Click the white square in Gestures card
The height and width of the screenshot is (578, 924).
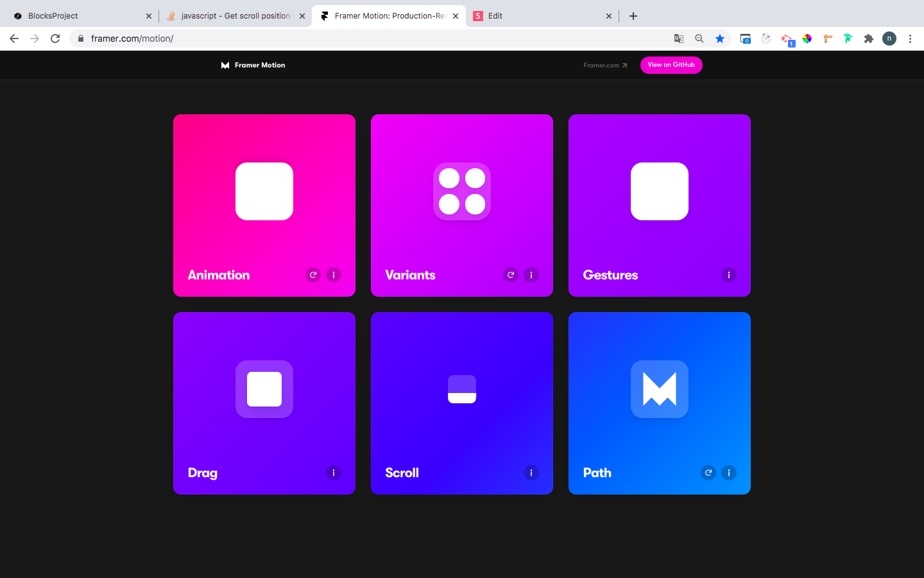660,191
